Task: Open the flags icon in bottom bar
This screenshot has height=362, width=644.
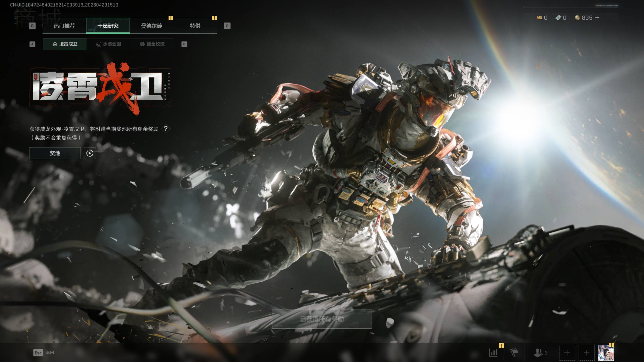Action: [514, 353]
